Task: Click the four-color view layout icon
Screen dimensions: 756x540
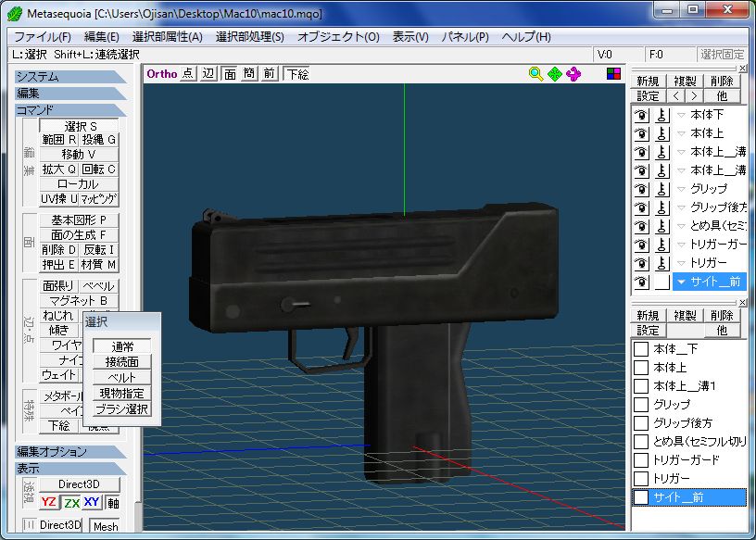Action: click(613, 74)
